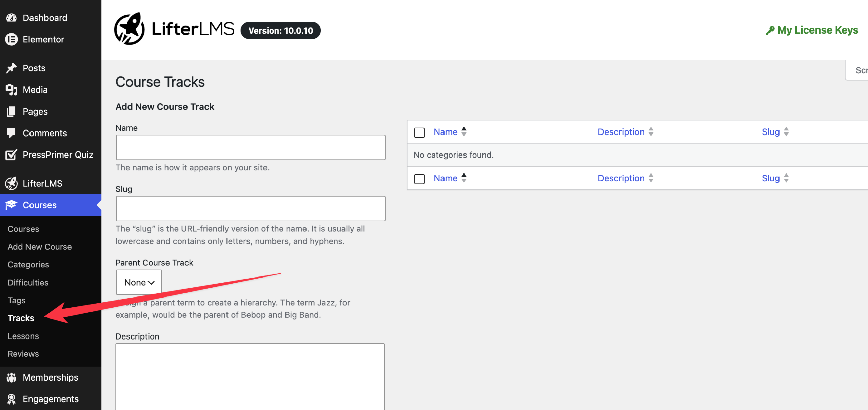Select the highlighted Courses menu item

51,205
